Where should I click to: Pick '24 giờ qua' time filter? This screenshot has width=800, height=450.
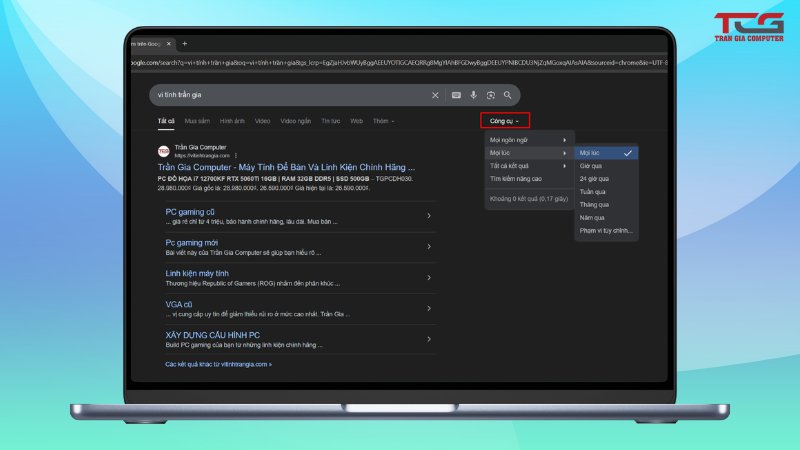click(x=595, y=179)
